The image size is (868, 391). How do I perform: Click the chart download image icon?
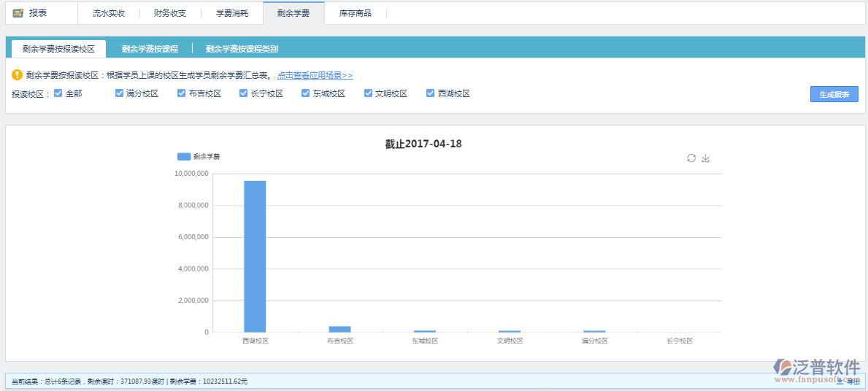[x=705, y=158]
